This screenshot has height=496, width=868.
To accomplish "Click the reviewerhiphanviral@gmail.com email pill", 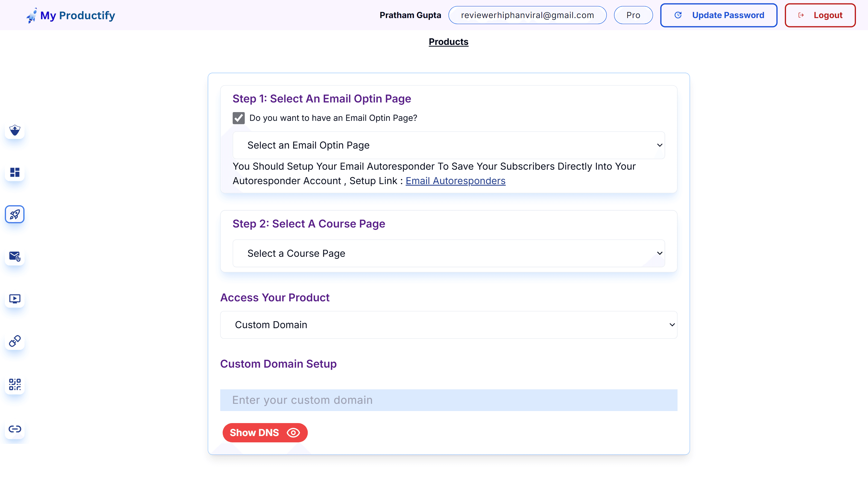I will pyautogui.click(x=527, y=15).
